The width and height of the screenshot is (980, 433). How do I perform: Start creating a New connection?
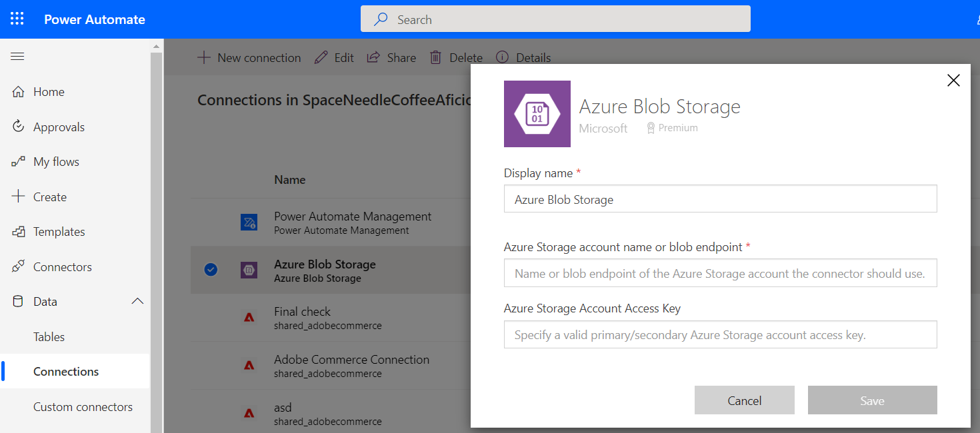click(249, 57)
